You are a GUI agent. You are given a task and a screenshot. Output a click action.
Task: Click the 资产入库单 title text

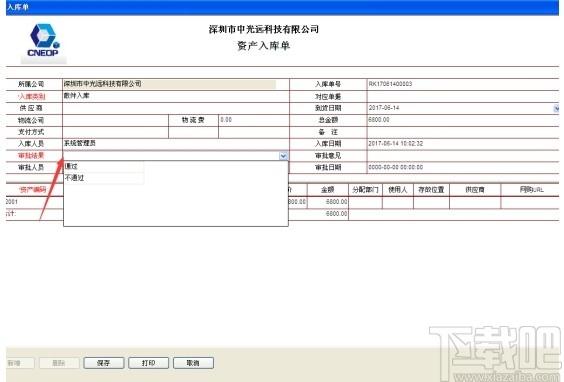coord(264,46)
